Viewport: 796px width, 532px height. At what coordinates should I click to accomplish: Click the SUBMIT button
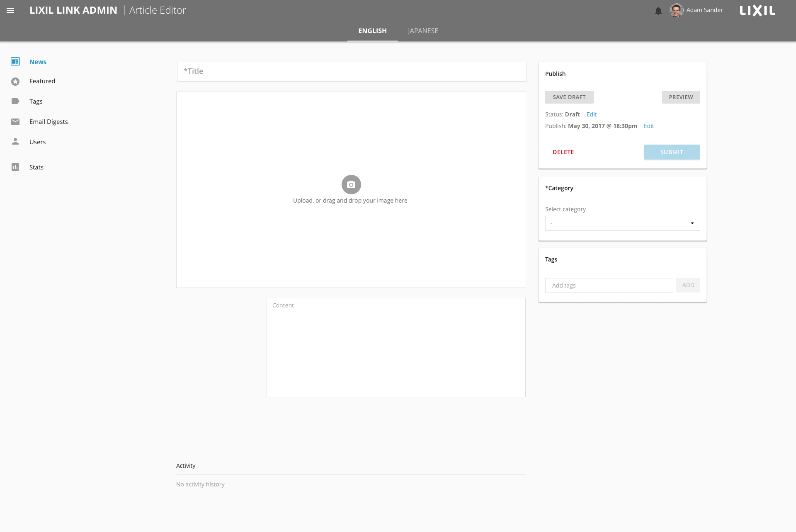pyautogui.click(x=672, y=152)
